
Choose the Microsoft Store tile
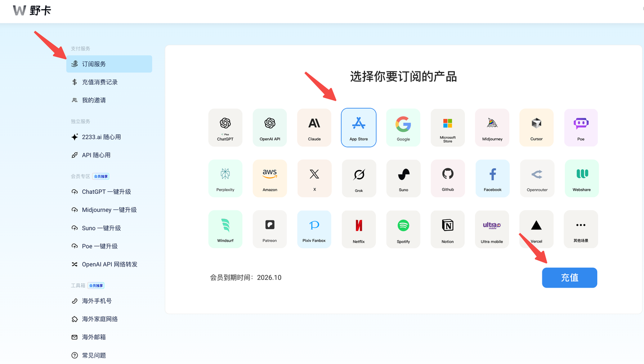point(448,128)
